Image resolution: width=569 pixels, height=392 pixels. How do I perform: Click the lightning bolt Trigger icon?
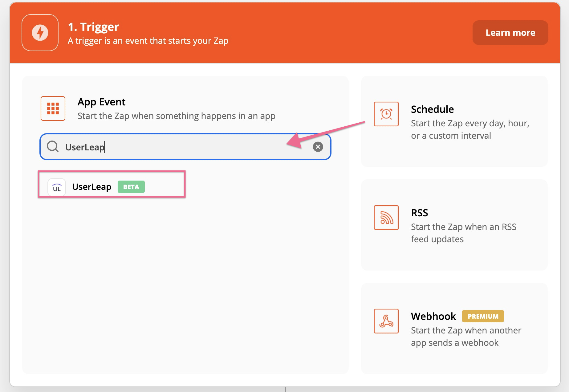click(40, 33)
